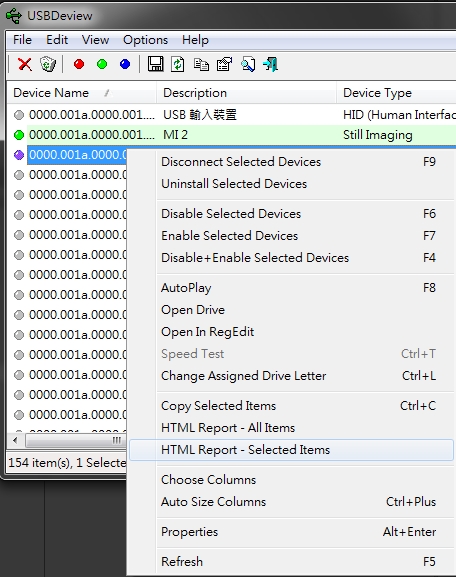
Task: Click the red X uninstall toolbar icon
Action: pyautogui.click(x=25, y=64)
